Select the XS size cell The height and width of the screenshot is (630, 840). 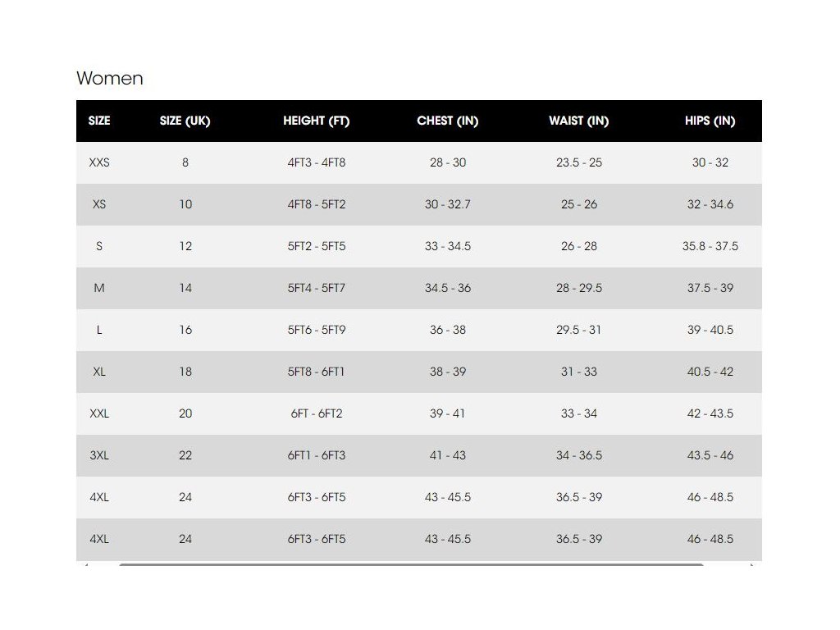(99, 204)
